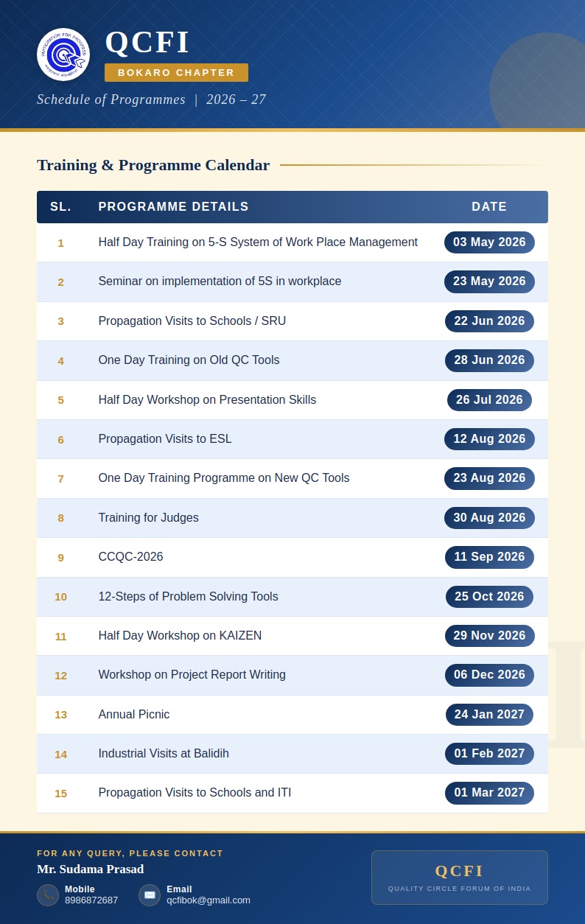Click the email envelope icon
Screen dimensions: 585x924
coord(150,895)
